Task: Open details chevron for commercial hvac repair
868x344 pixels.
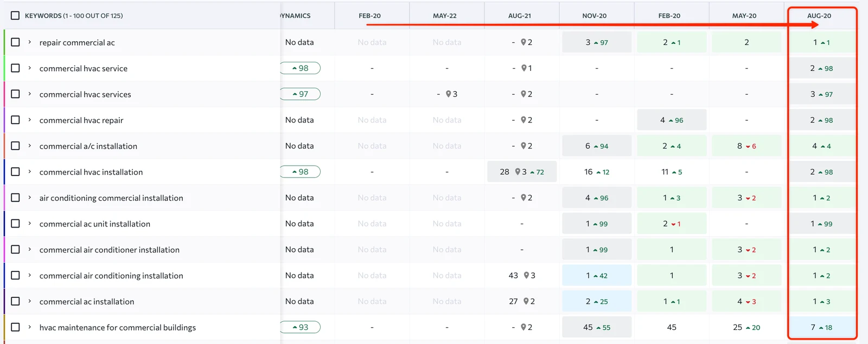Action: (x=30, y=120)
